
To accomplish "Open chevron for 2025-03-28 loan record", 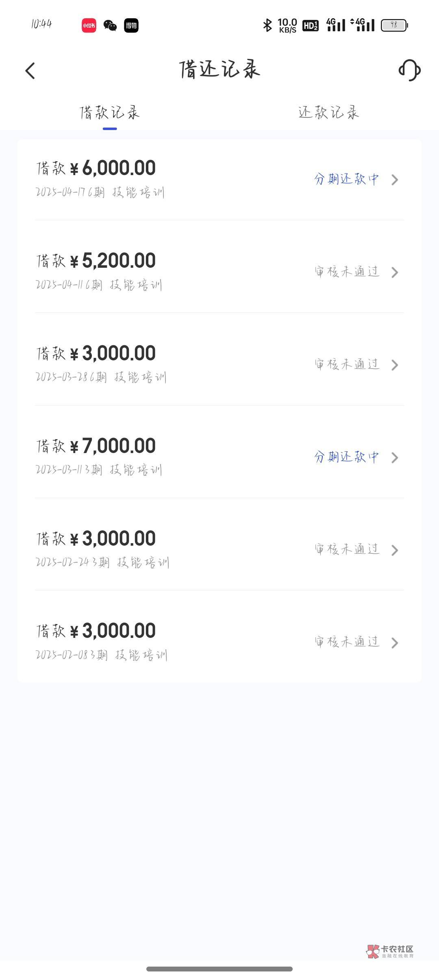I will [x=394, y=365].
